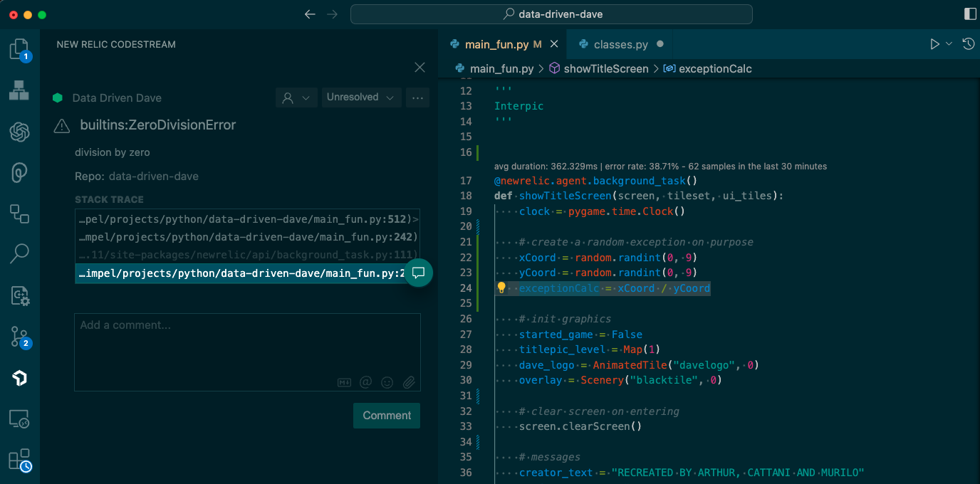The width and height of the screenshot is (980, 484).
Task: Submit feedback with the Comment button
Action: [x=386, y=415]
